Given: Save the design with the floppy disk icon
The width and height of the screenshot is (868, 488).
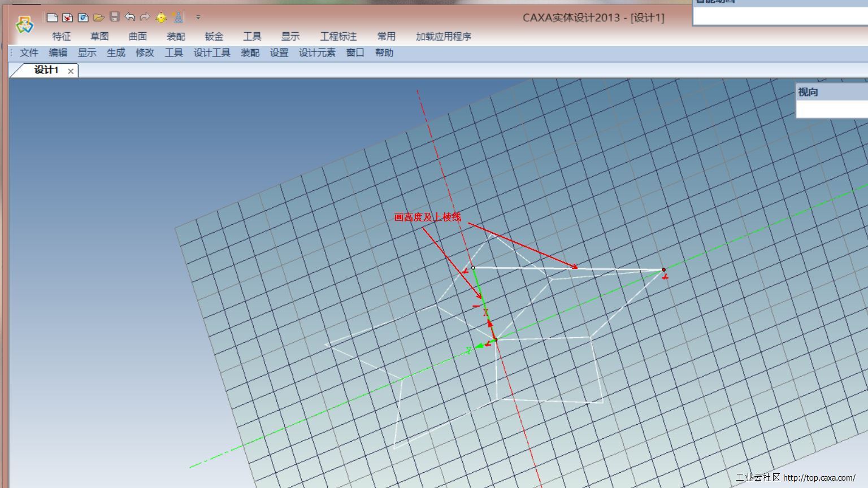Looking at the screenshot, I should [x=115, y=17].
